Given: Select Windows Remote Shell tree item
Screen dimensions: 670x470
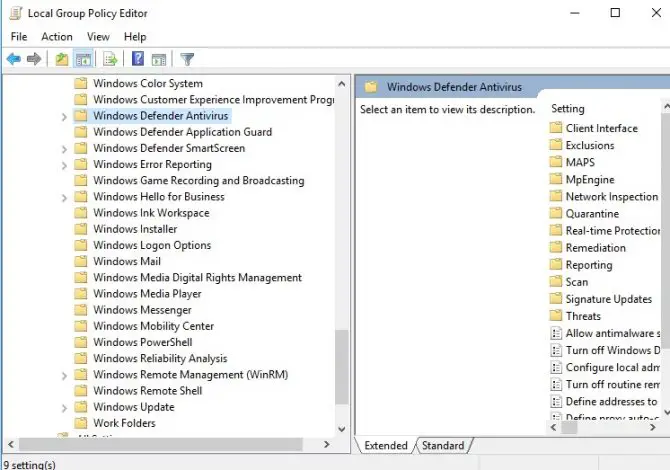Looking at the screenshot, I should 147,391.
